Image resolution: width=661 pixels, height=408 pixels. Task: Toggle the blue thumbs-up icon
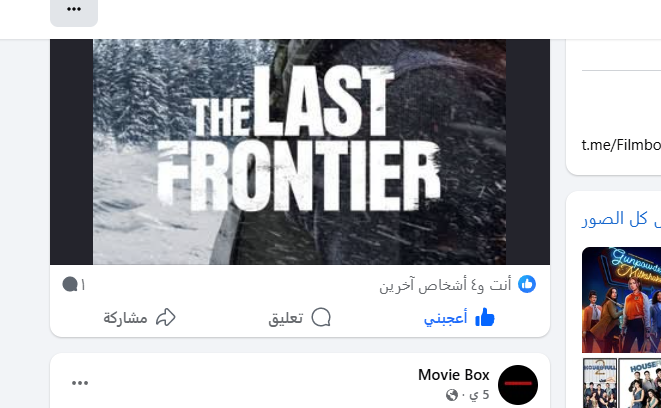(485, 317)
